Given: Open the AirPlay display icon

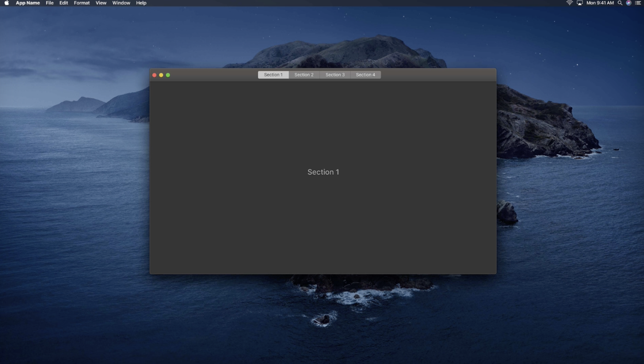Looking at the screenshot, I should pos(580,3).
